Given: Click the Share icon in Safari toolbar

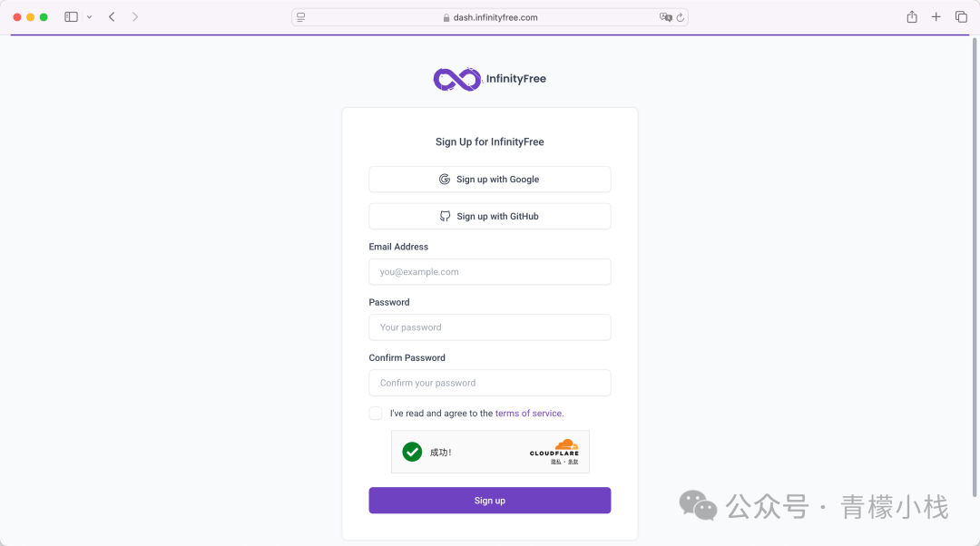Looking at the screenshot, I should (912, 17).
